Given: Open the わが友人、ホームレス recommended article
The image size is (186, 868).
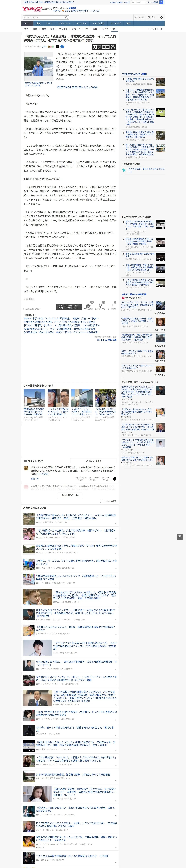Looking at the screenshot, I should pyautogui.click(x=76, y=562).
